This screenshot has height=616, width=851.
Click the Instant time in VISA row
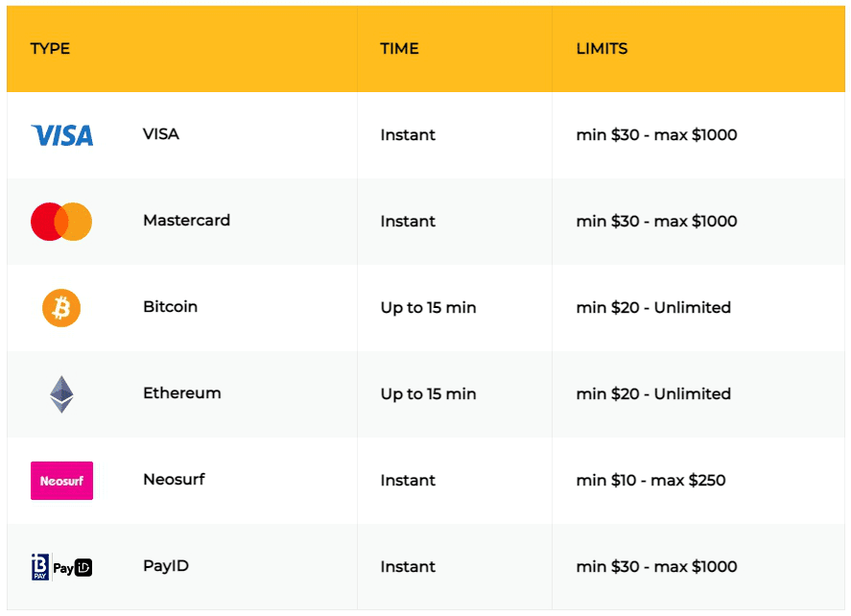tap(408, 135)
